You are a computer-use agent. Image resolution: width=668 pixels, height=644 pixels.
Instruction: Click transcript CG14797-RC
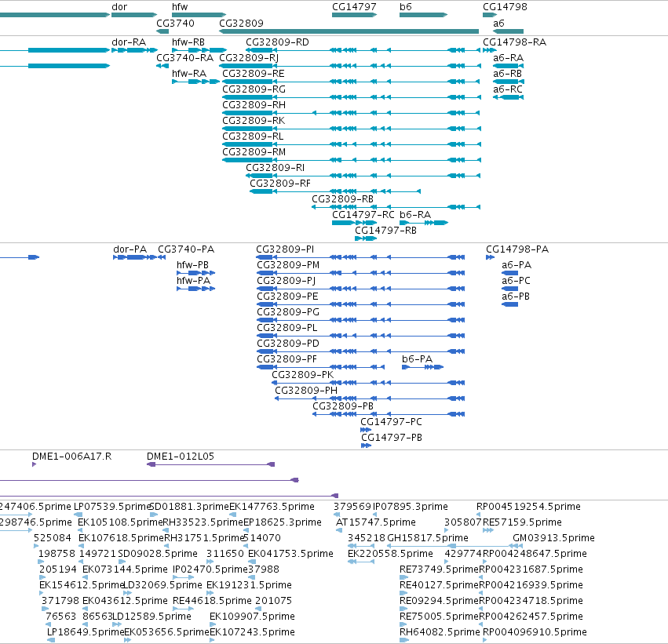point(363,216)
